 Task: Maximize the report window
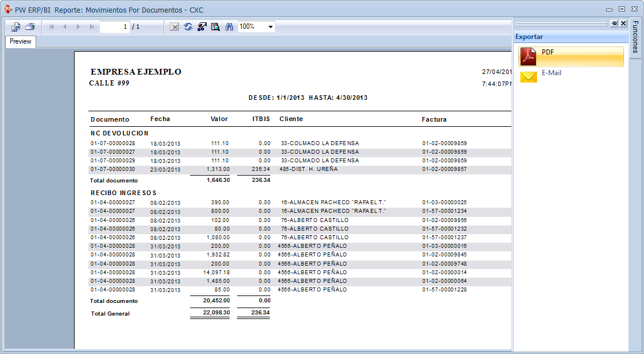622,9
